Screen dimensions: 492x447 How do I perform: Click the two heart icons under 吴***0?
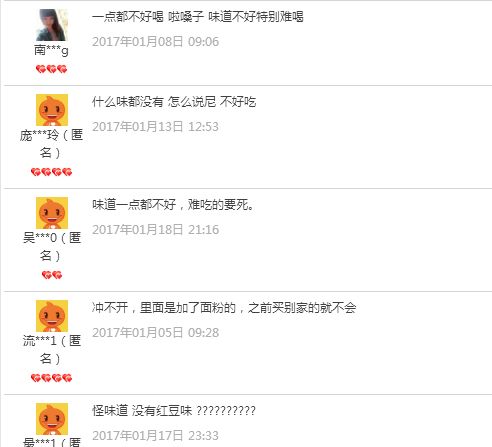tap(52, 275)
